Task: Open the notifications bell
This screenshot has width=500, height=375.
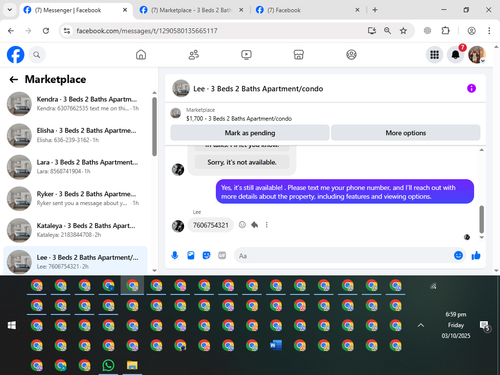Action: (x=456, y=55)
